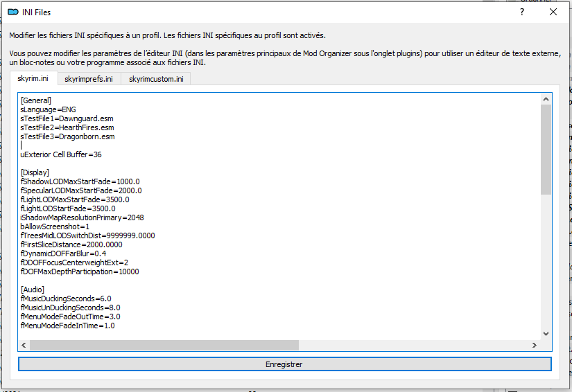Click the horizontal scrollbar right arrow
572x392 pixels.
click(x=534, y=345)
